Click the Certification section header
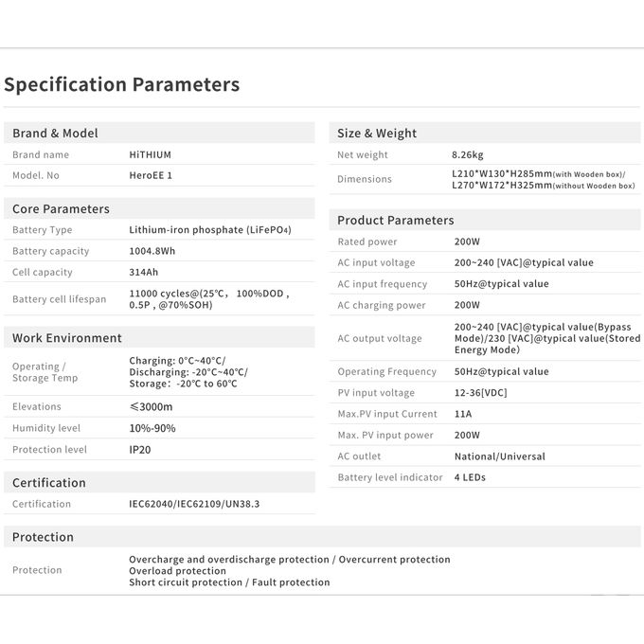The image size is (644, 644). [x=49, y=483]
